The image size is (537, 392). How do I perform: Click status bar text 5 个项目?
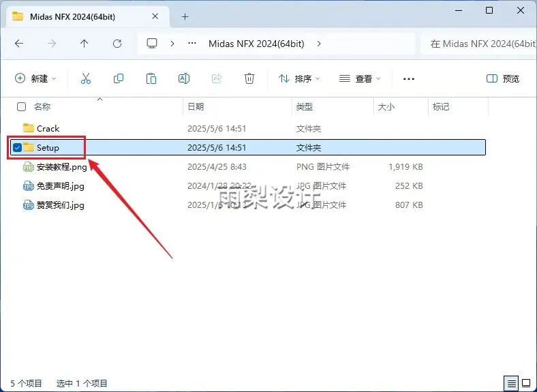[26, 383]
